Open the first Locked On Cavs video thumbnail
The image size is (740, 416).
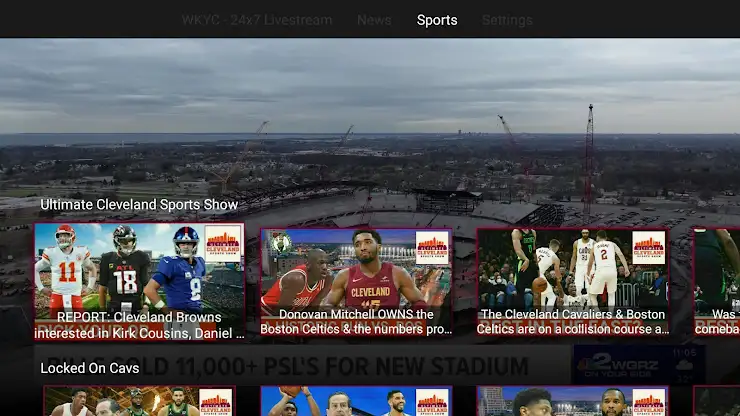tap(140, 401)
